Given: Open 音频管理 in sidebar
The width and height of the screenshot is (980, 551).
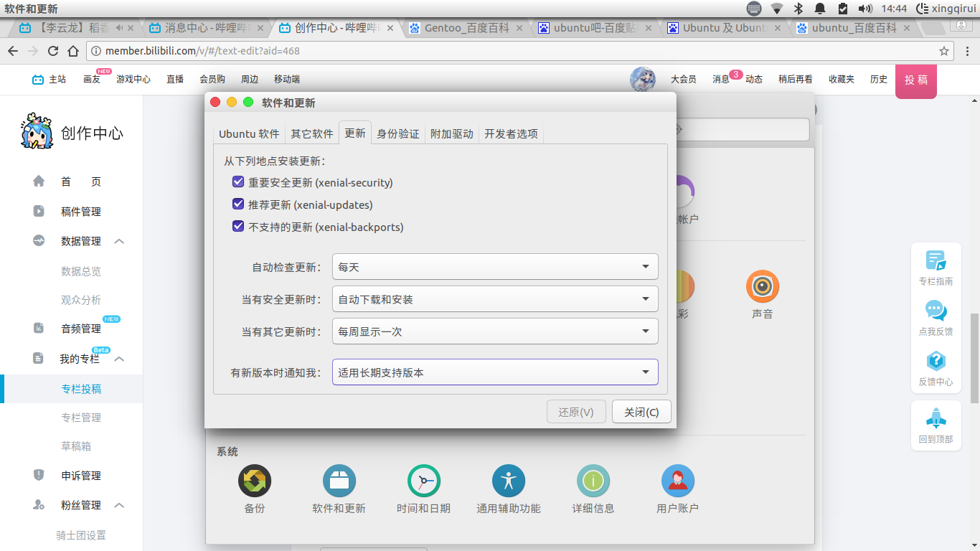Looking at the screenshot, I should point(81,329).
